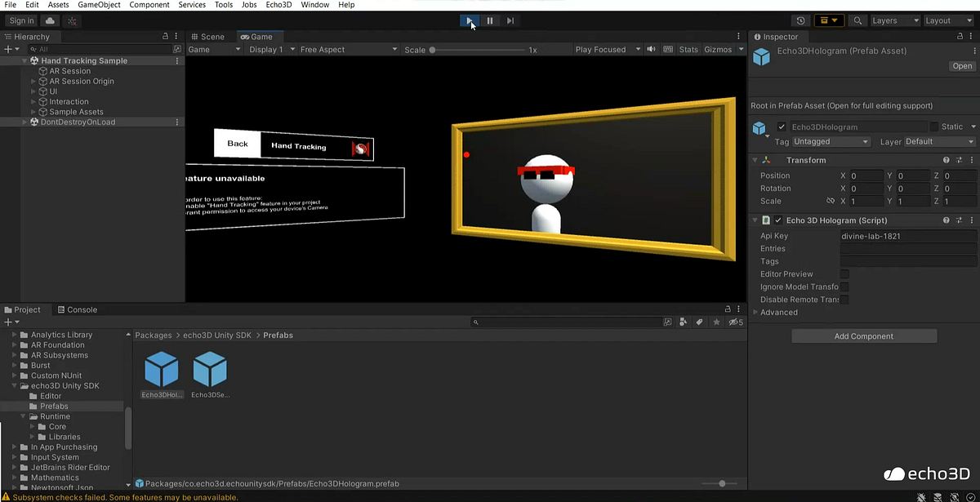Click the help icon on Echo 3D Hologram script
980x502 pixels.
pyautogui.click(x=946, y=220)
